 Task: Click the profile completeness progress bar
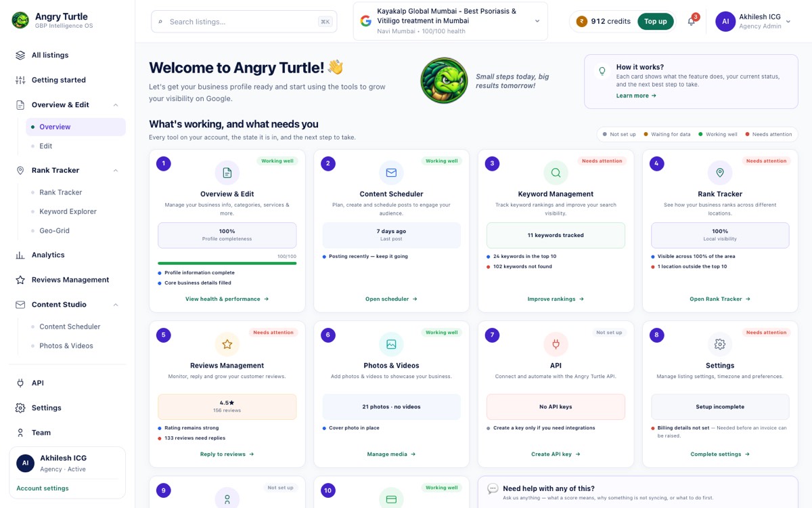point(227,263)
